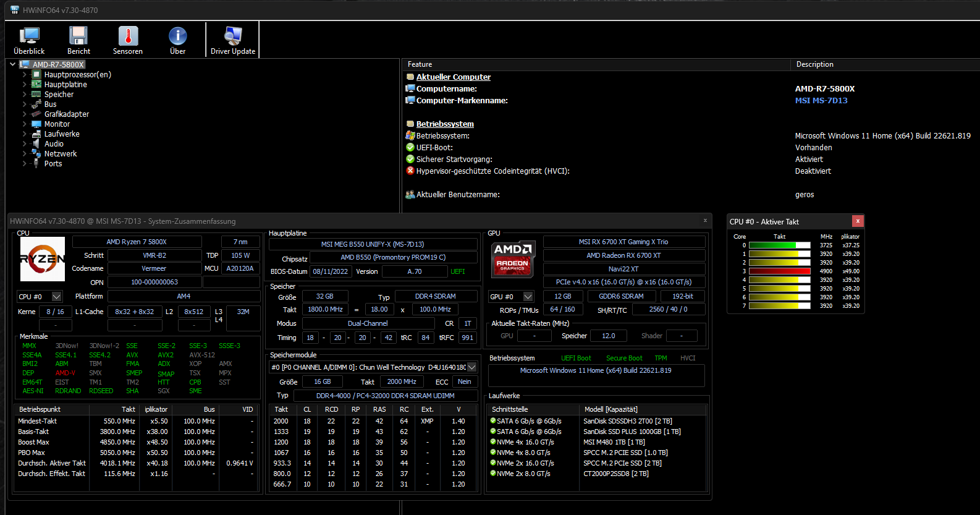Collapse the AMD-R7-5800X root node
This screenshot has height=515, width=980.
coord(12,64)
